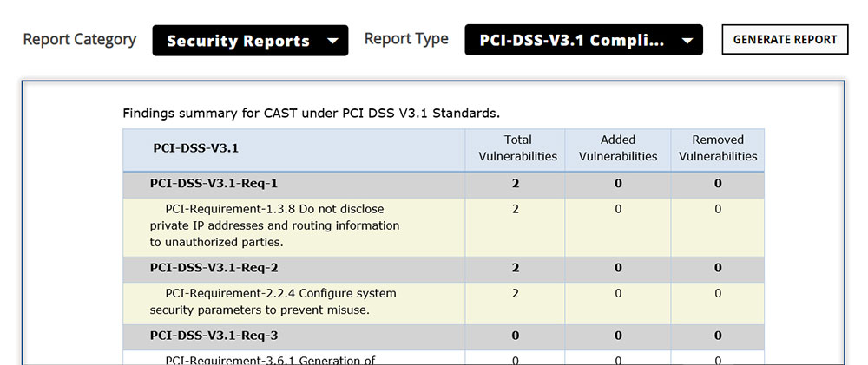
Task: Click Removed Vulnerabilities value for PCI-Requirement-2.2.4
Action: point(718,294)
